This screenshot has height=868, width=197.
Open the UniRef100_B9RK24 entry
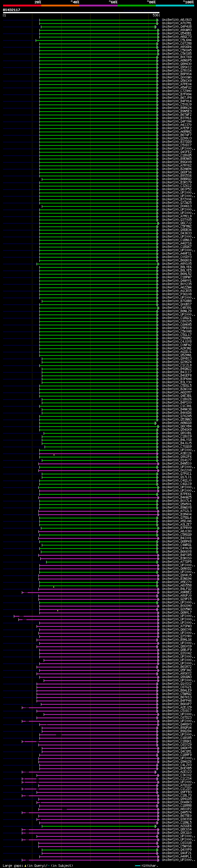click(177, 108)
